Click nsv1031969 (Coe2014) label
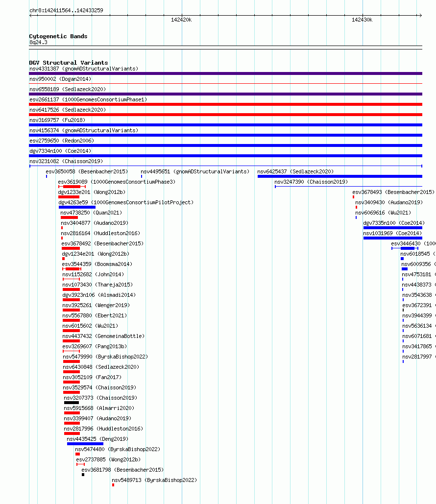This screenshot has height=504, width=436. pos(392,233)
